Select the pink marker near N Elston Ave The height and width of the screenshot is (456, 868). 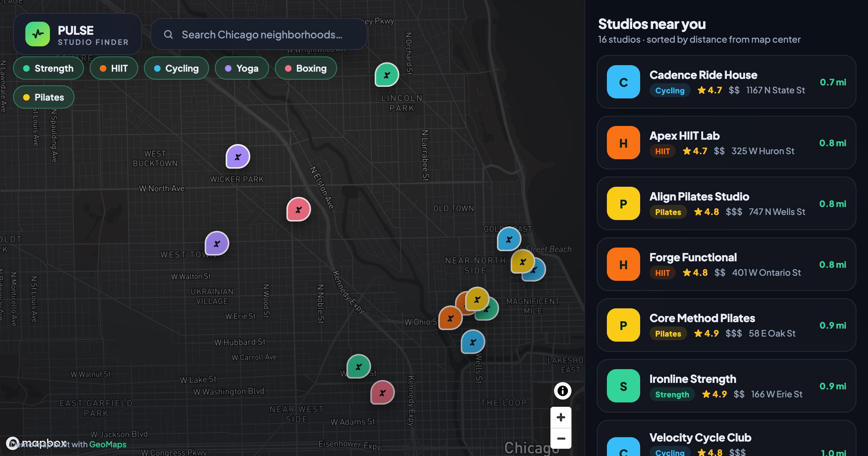pyautogui.click(x=298, y=209)
